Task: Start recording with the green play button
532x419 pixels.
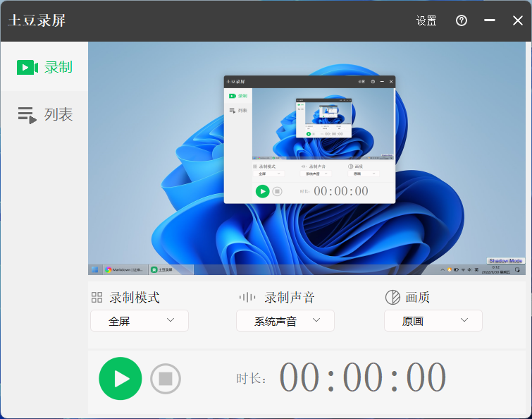Action: (x=120, y=379)
